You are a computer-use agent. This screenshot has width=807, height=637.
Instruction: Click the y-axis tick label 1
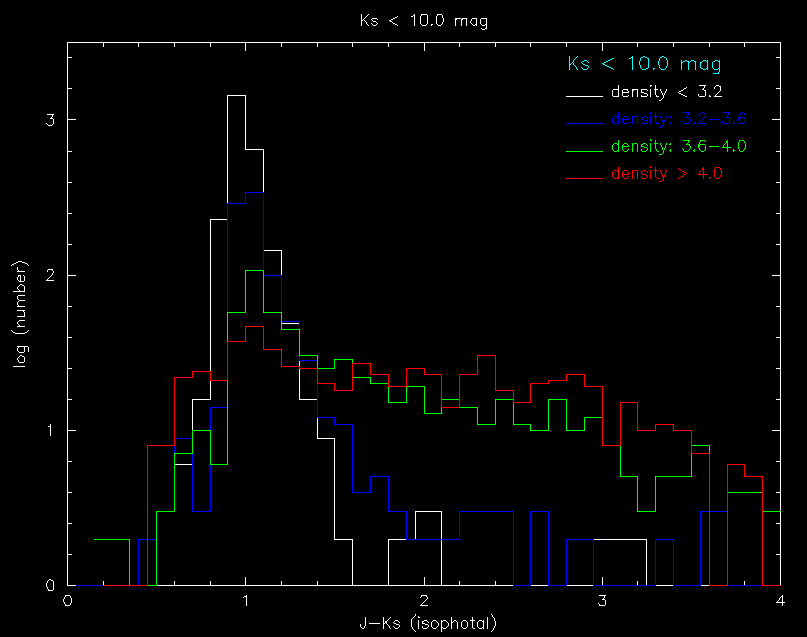[x=51, y=431]
